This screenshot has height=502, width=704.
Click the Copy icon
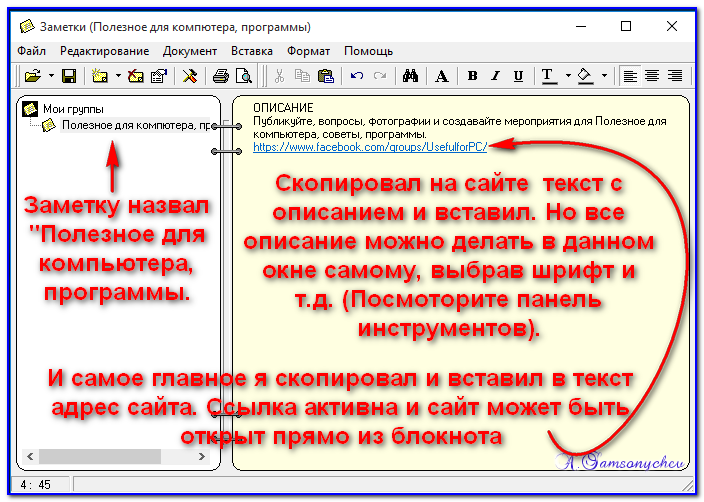[x=302, y=76]
